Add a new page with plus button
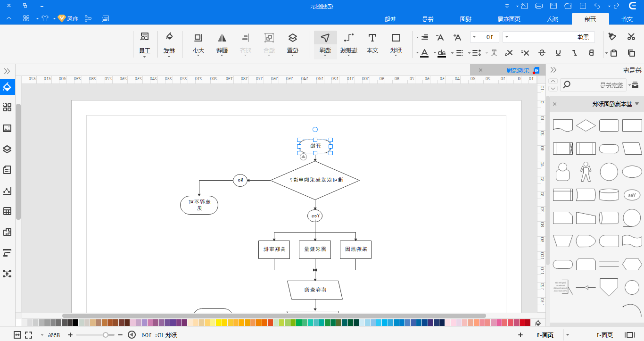644x341 pixels. (x=520, y=335)
